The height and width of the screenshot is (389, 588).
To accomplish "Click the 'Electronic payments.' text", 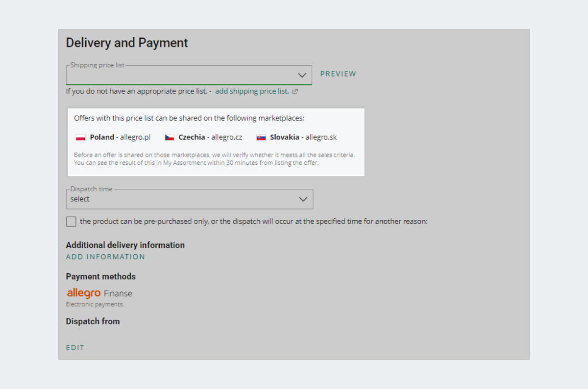I will click(95, 304).
